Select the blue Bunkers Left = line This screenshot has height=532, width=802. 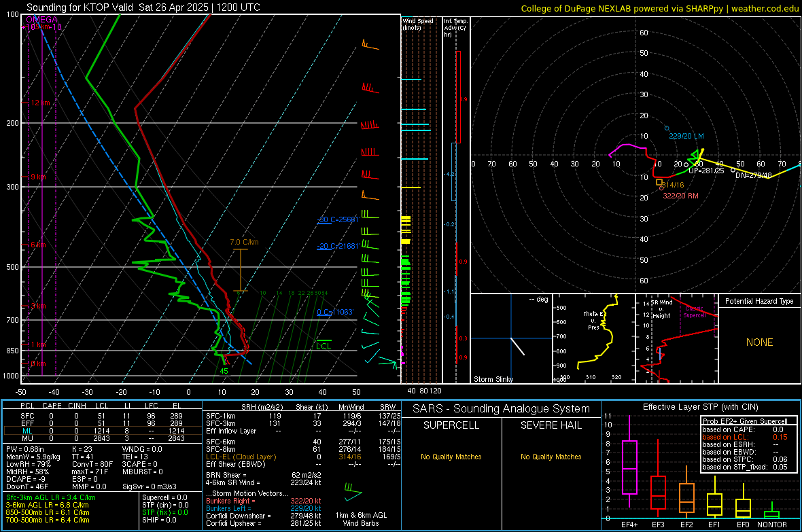click(x=264, y=508)
